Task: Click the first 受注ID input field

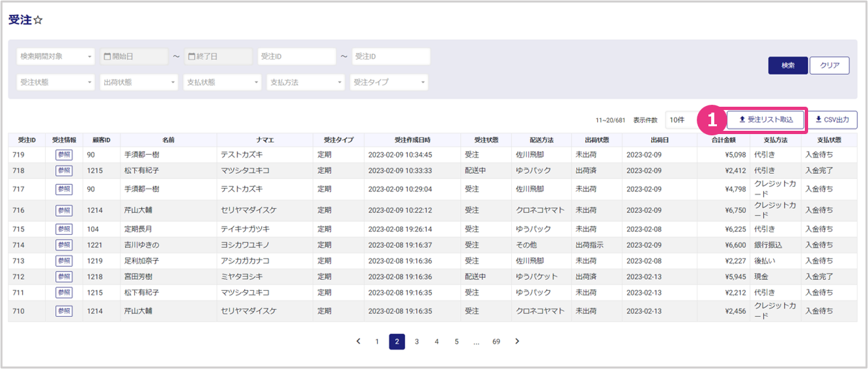Action: (296, 57)
